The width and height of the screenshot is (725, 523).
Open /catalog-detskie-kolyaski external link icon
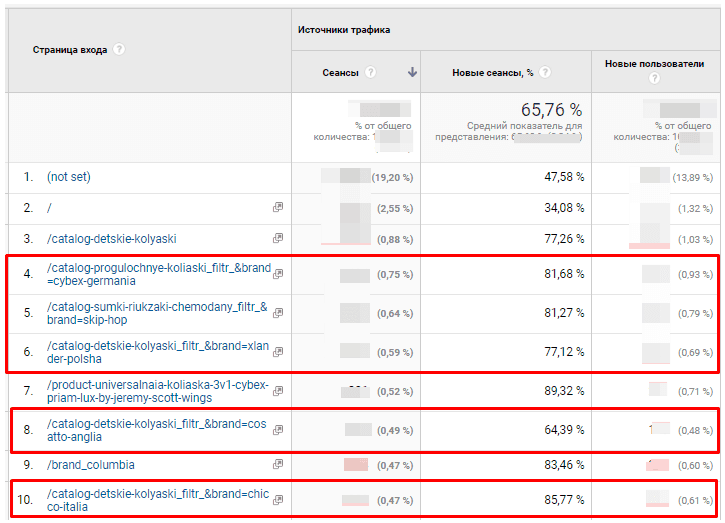point(278,239)
